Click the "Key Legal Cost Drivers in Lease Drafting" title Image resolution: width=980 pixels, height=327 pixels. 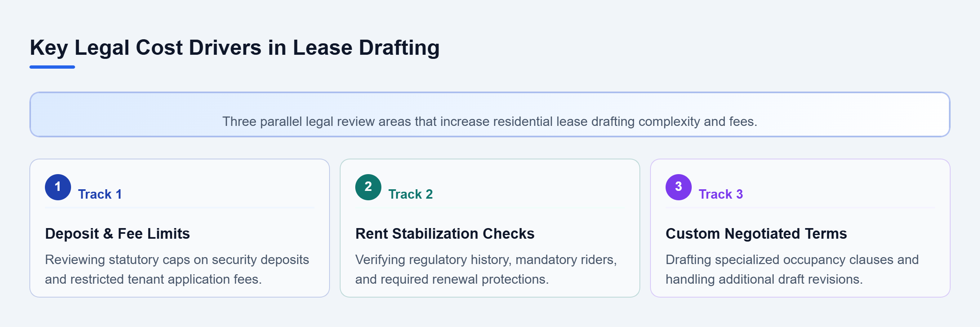pyautogui.click(x=235, y=47)
